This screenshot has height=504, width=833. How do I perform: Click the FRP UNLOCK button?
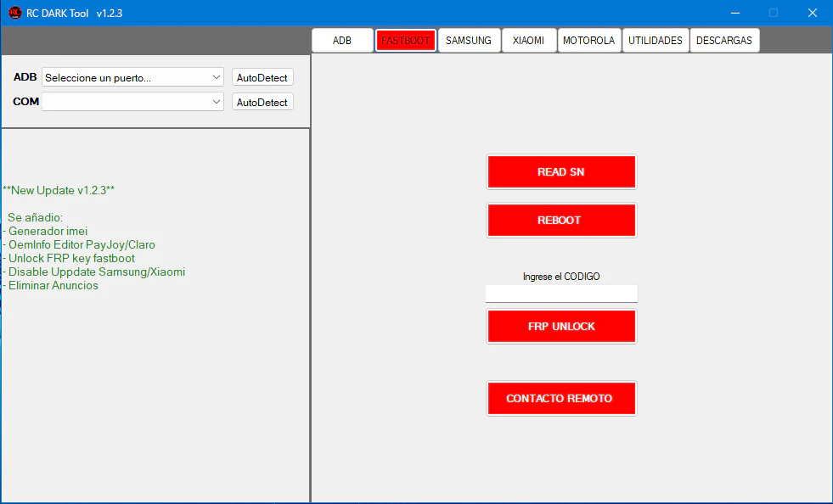click(x=561, y=327)
